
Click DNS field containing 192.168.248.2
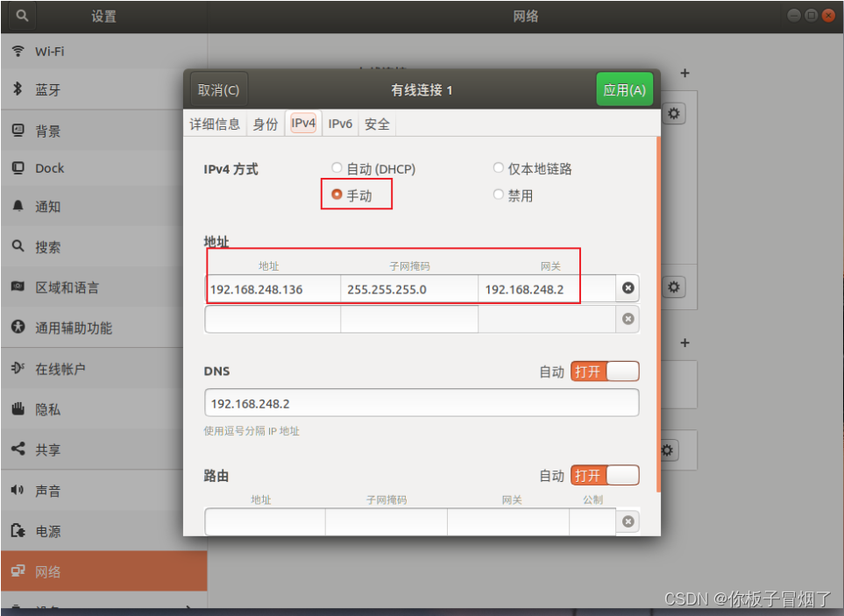422,403
